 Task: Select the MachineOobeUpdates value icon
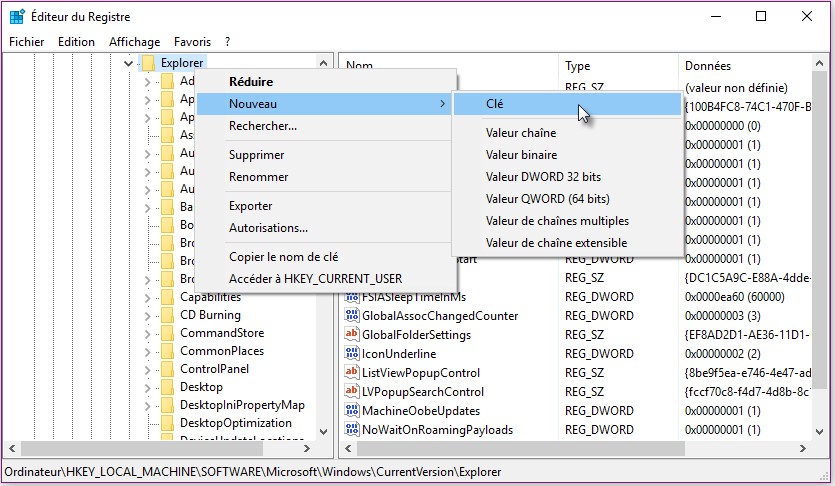352,411
